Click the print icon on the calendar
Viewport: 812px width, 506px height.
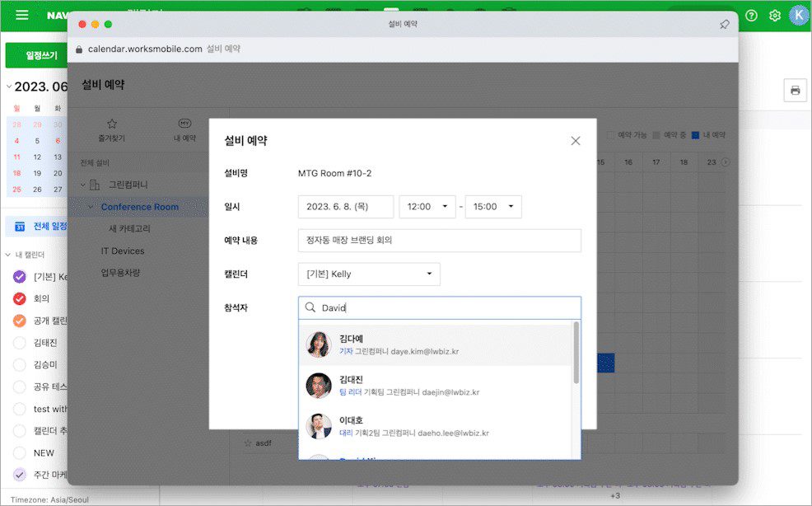[x=794, y=91]
